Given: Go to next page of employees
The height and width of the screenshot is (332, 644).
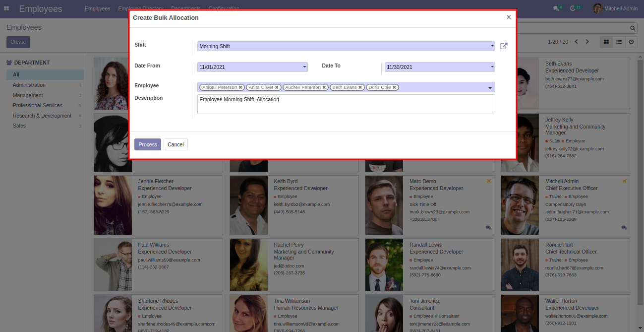Looking at the screenshot, I should [587, 42].
